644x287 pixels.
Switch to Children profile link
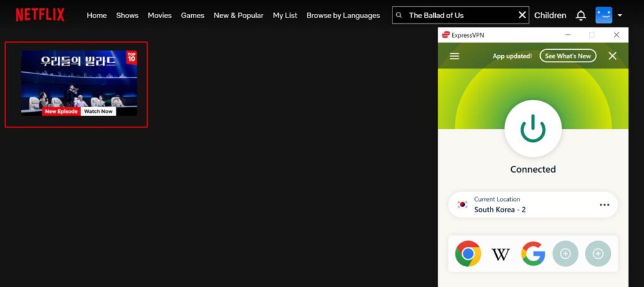550,15
